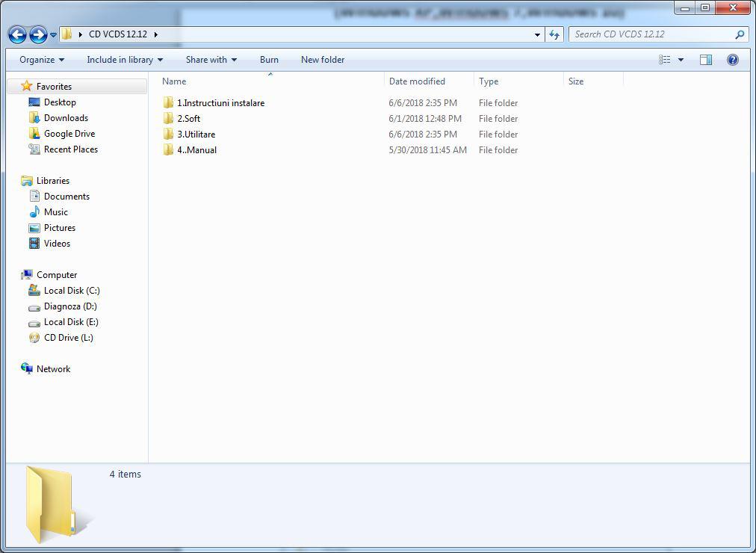Select the 1.Instructiuni instalare folder icon
The width and height of the screenshot is (756, 553).
[168, 102]
